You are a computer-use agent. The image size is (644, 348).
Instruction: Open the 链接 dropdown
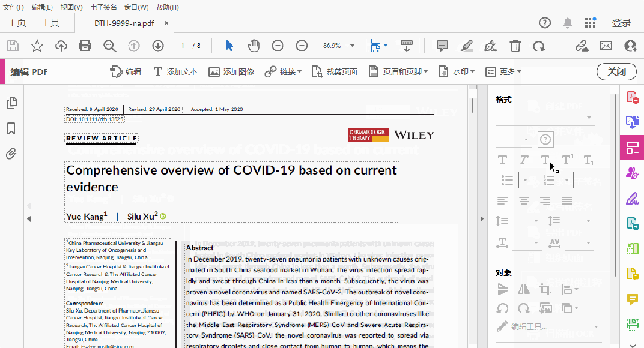tap(283, 72)
